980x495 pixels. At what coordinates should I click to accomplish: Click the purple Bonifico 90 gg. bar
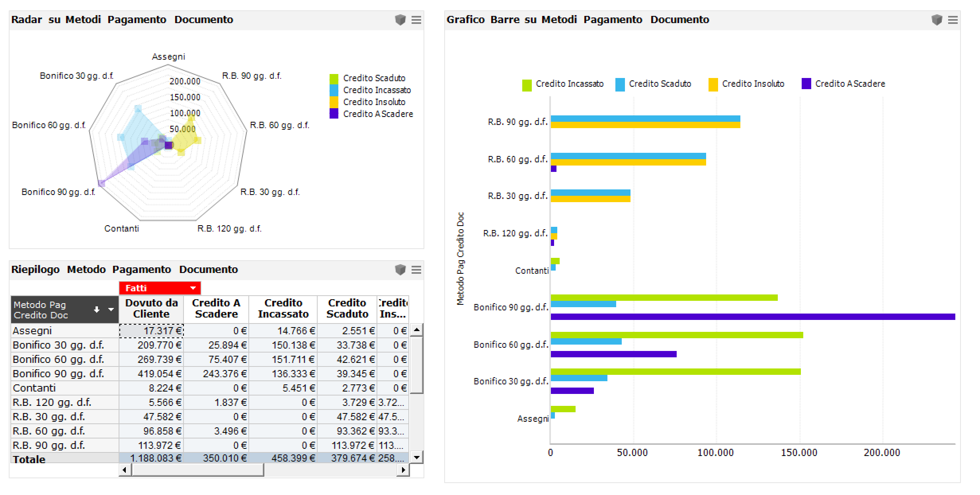[x=752, y=317]
